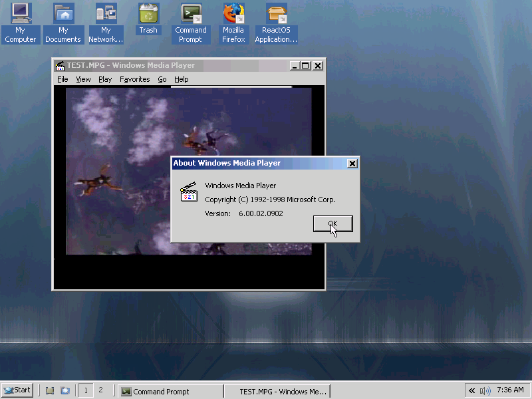Click the Start button
This screenshot has width=532, height=399.
point(17,390)
